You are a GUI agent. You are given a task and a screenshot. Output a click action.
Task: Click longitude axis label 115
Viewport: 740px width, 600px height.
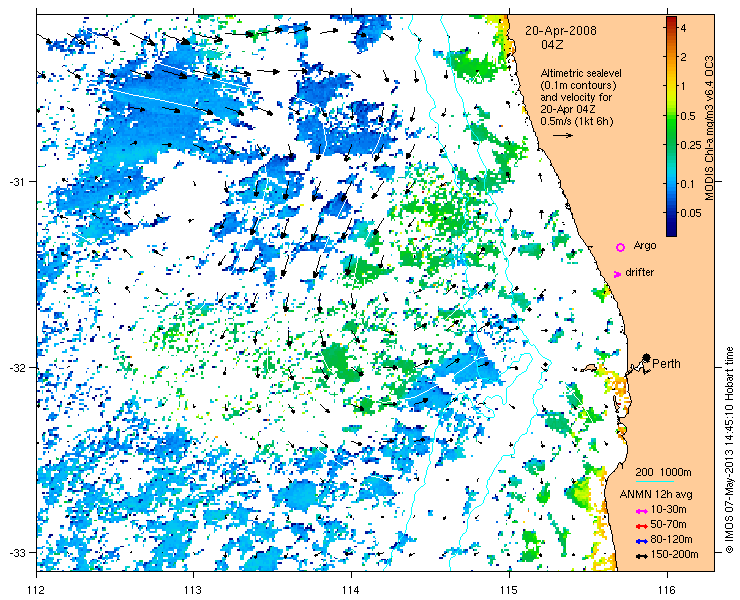click(509, 590)
